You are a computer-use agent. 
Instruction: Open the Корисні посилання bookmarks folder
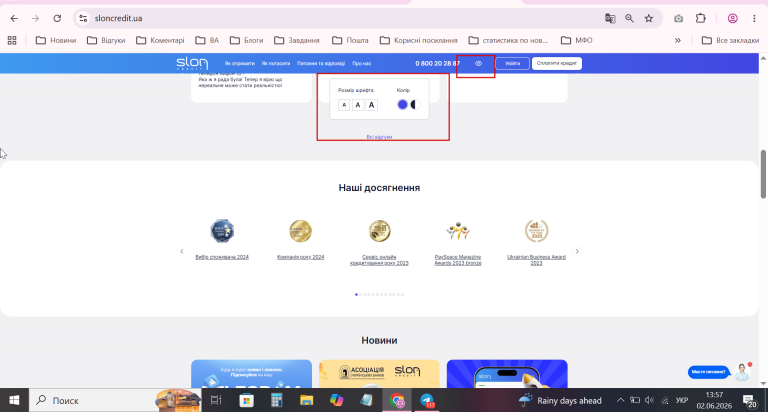point(419,40)
